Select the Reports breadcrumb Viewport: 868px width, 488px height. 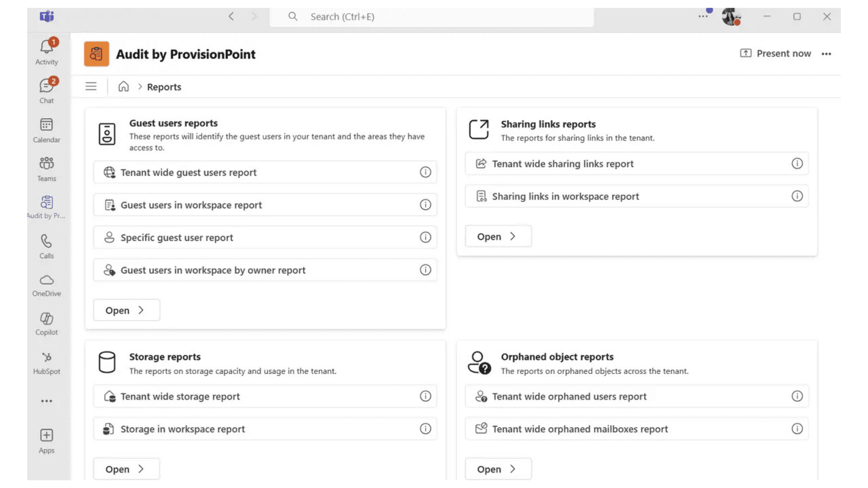pyautogui.click(x=164, y=87)
